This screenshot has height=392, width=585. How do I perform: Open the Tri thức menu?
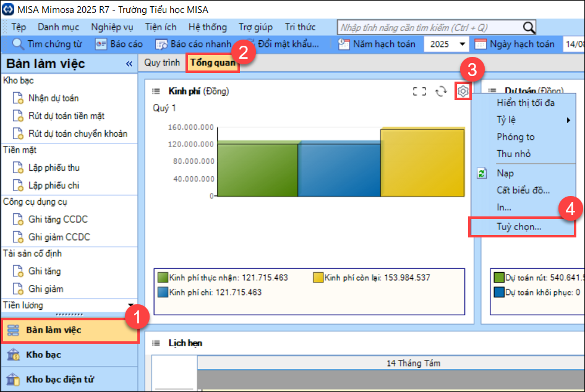click(301, 27)
